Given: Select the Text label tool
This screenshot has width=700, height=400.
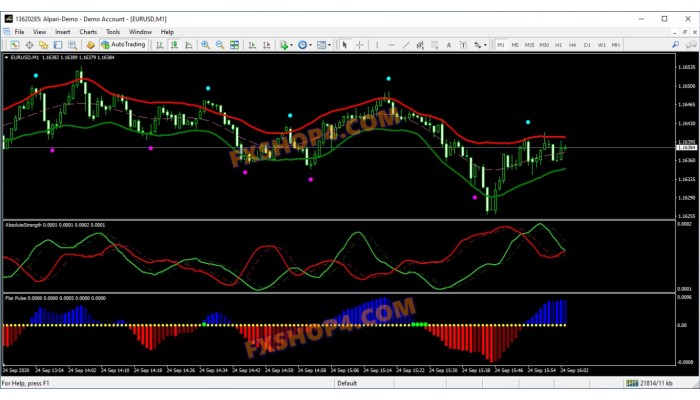Looking at the screenshot, I should click(448, 44).
